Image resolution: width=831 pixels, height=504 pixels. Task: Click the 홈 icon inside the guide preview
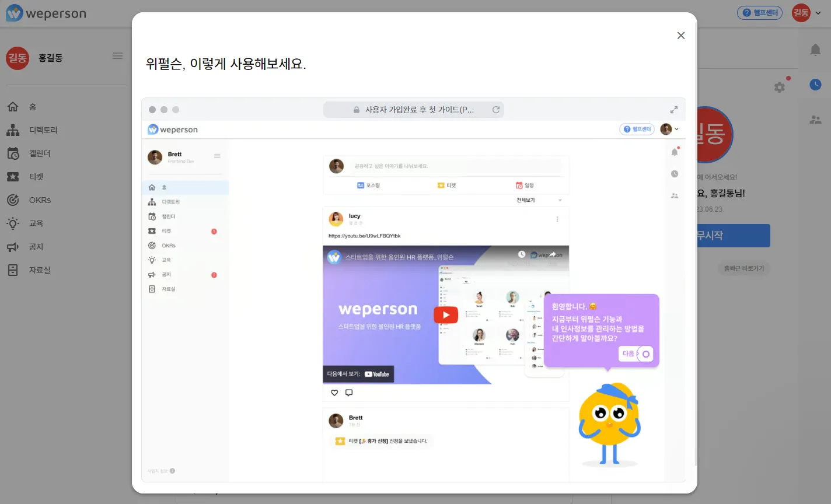(152, 187)
